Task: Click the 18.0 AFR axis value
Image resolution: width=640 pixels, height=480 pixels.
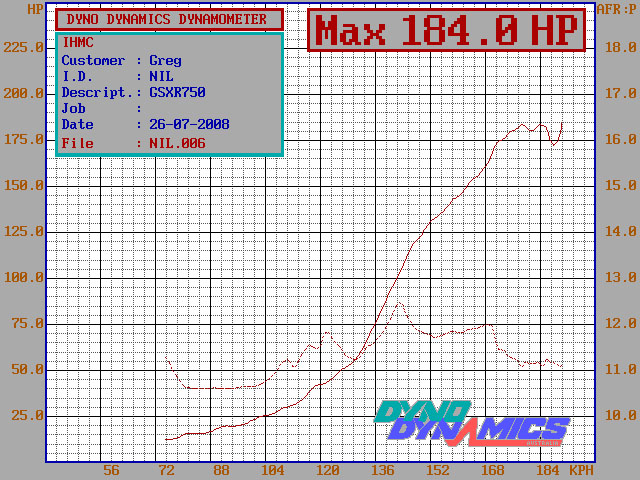Action: click(x=620, y=47)
